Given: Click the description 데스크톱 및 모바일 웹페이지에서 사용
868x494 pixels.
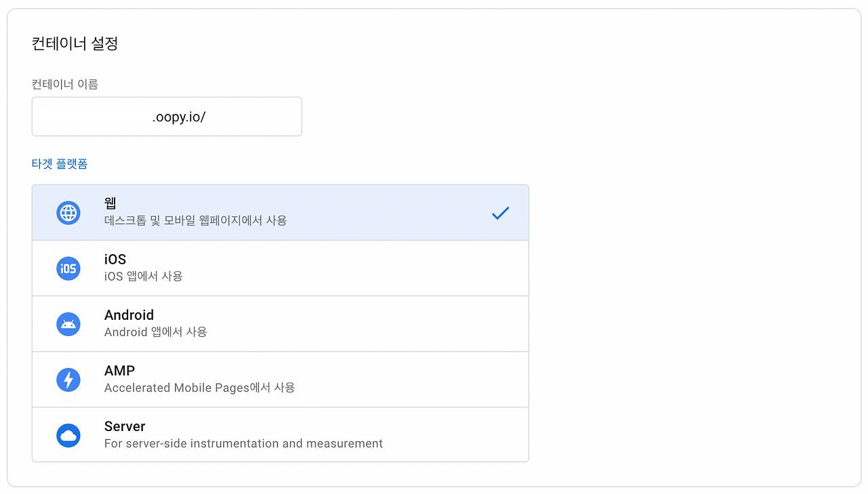Looking at the screenshot, I should [x=195, y=220].
